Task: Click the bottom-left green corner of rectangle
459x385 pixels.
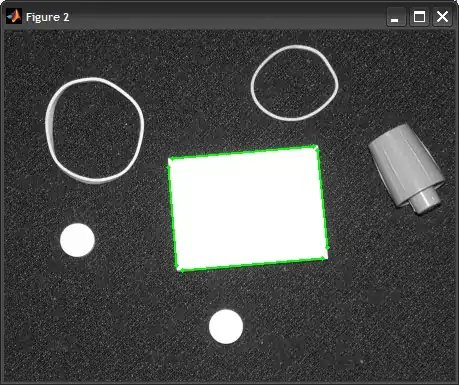Action: tap(180, 269)
